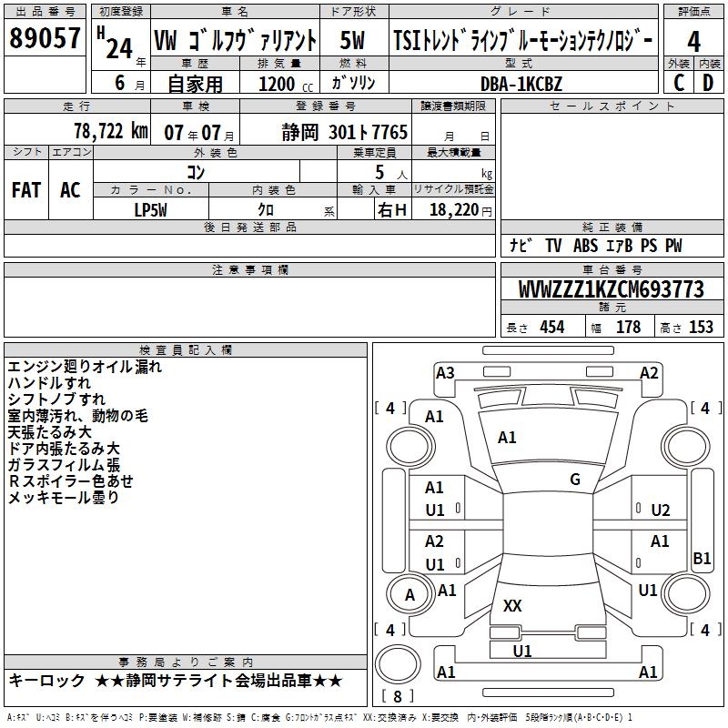728x728 pixels.
Task: Select the wide U1 mark below the rear bumper
Action: point(521,651)
